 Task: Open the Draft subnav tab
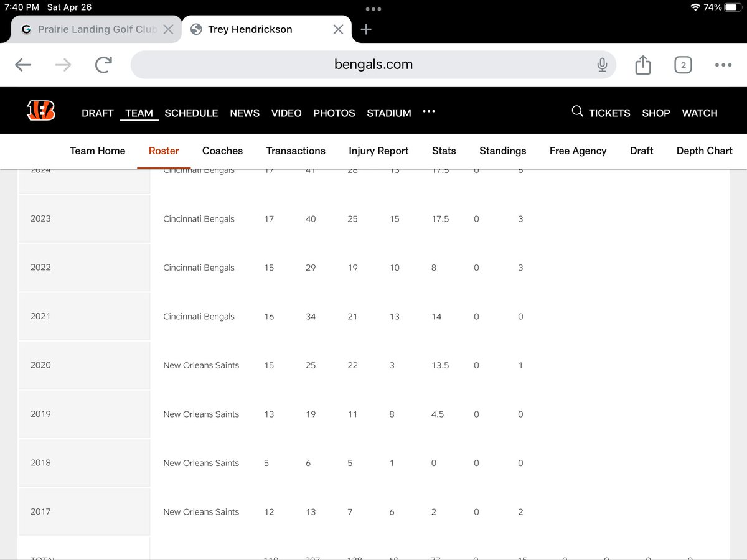point(642,151)
